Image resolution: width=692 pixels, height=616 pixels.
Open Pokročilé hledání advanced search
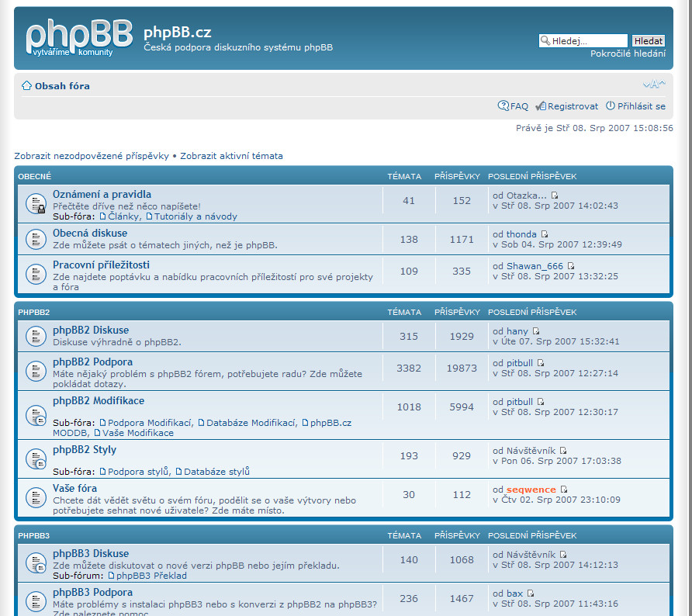pos(628,54)
